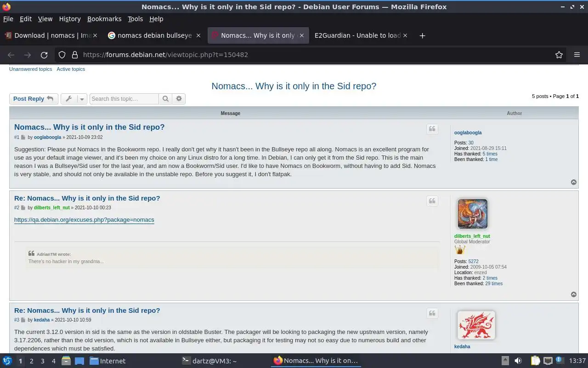Open terminal 'dartz@VM3: ~' from taskbar
Viewport: 588px width, 368px height.
click(x=209, y=361)
